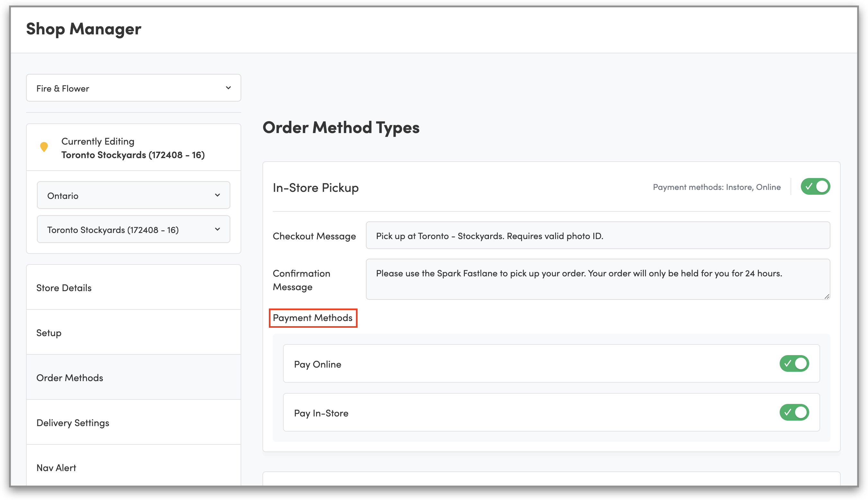Expand the Ontario province dropdown
The height and width of the screenshot is (500, 868).
[134, 195]
